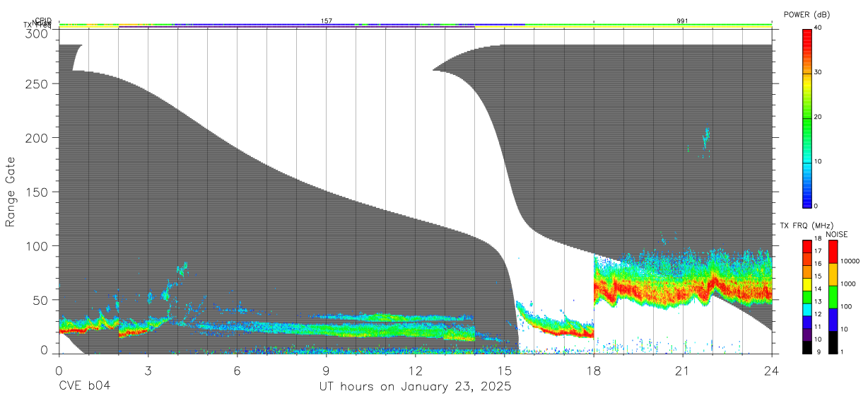Click the 24 tick on the UT hours axis
This screenshot has width=868, height=401.
[772, 371]
